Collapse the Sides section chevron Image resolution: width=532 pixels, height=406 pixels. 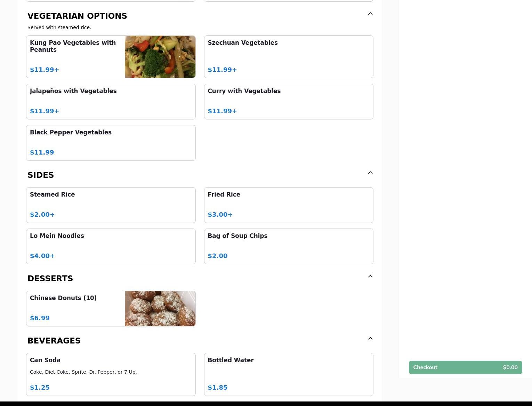370,173
